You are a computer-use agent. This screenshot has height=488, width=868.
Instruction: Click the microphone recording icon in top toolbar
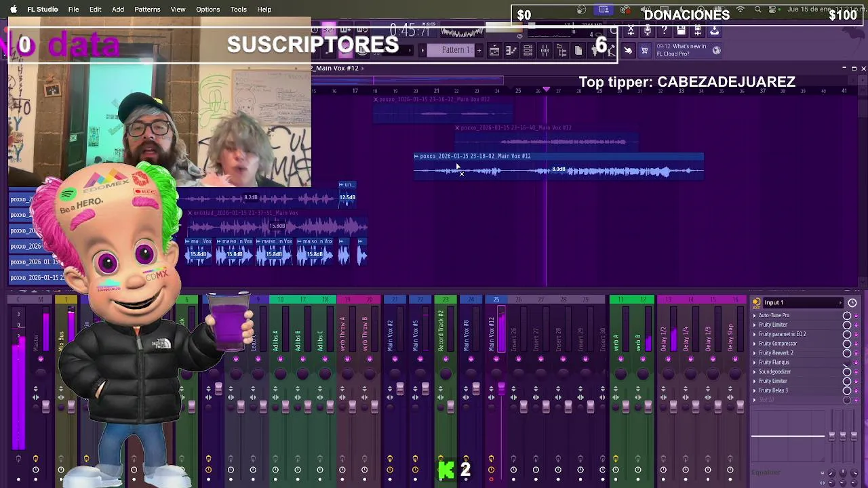(648, 30)
